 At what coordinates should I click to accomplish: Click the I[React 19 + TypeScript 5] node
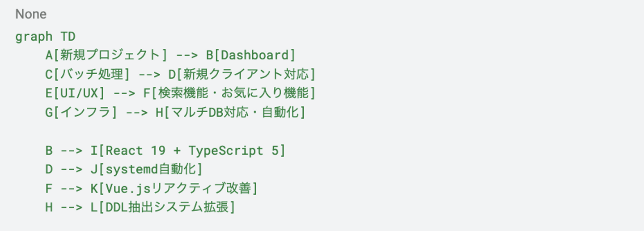tap(188, 151)
